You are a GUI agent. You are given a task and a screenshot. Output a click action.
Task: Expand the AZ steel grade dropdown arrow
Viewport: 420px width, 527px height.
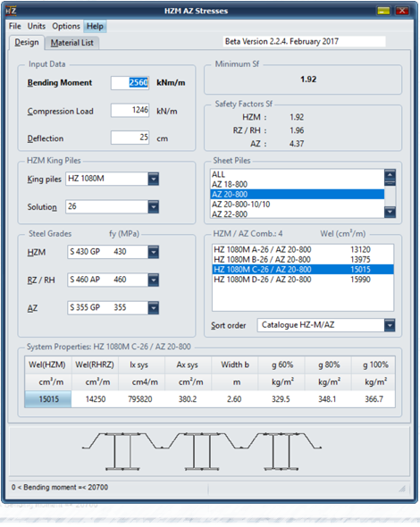click(x=154, y=307)
